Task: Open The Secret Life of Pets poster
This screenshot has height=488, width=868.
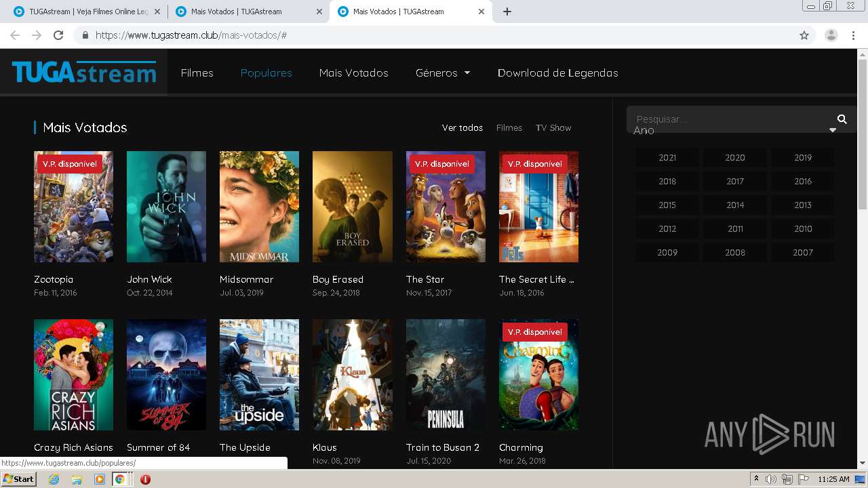Action: point(538,207)
